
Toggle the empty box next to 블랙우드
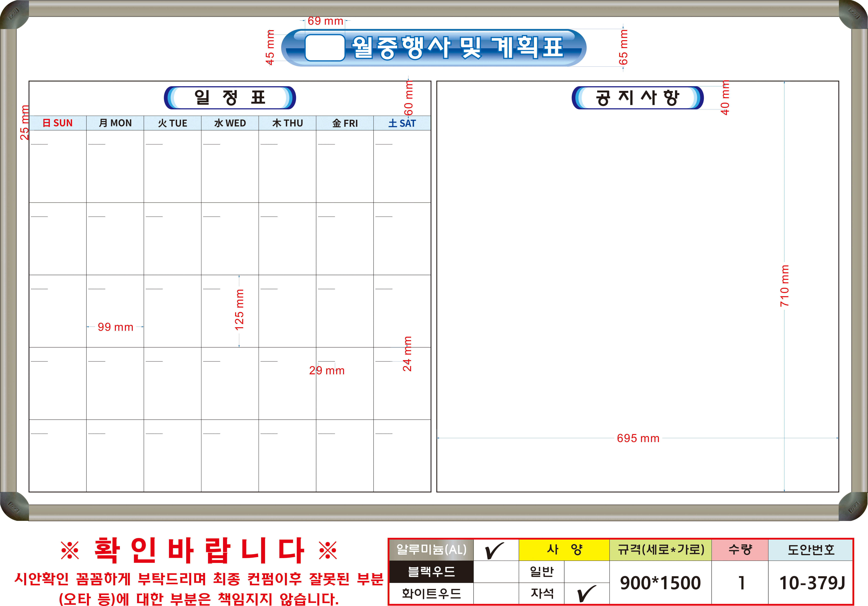(x=496, y=572)
